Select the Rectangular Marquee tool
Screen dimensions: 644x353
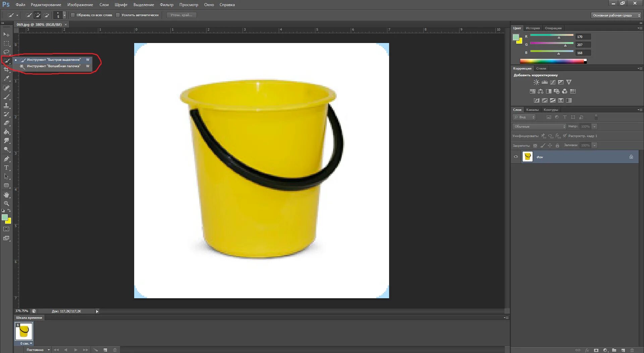(x=6, y=43)
